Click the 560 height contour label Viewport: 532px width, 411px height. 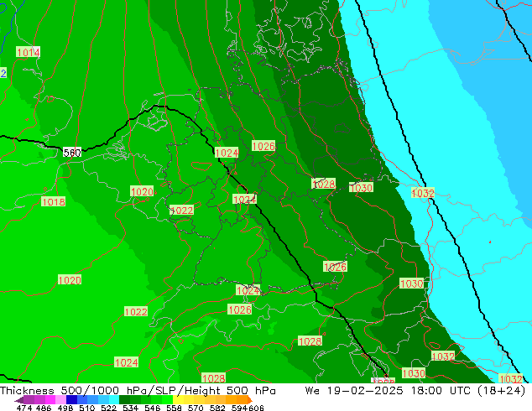pos(72,153)
